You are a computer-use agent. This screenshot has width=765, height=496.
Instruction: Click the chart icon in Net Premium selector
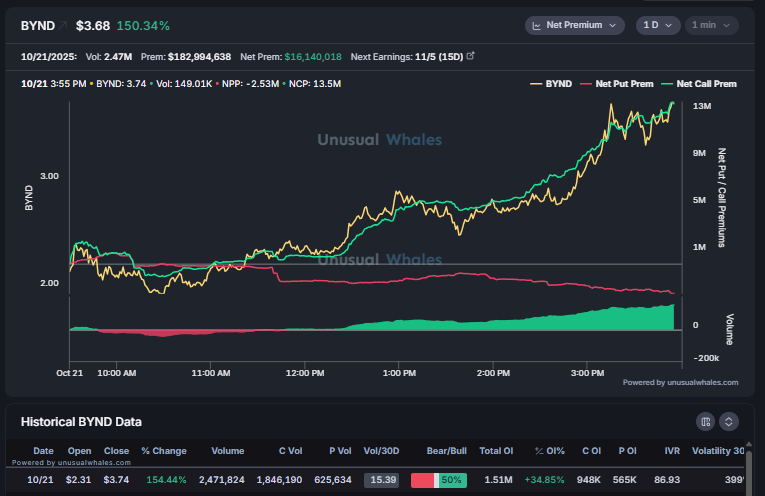pos(536,25)
